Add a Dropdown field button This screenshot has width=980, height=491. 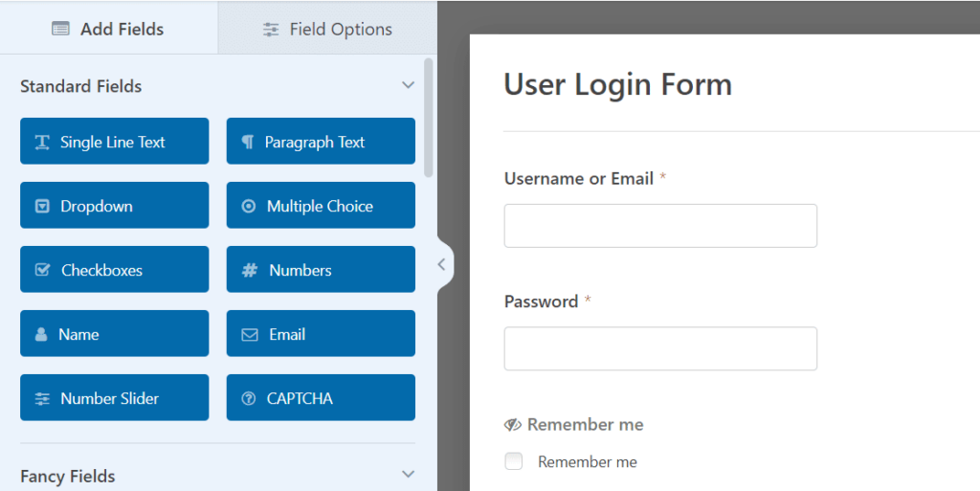click(x=114, y=206)
